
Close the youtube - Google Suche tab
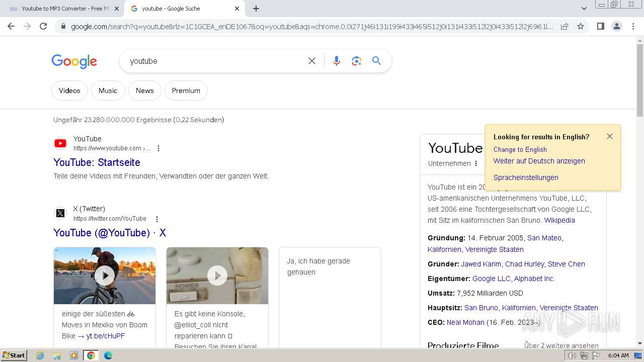[237, 9]
